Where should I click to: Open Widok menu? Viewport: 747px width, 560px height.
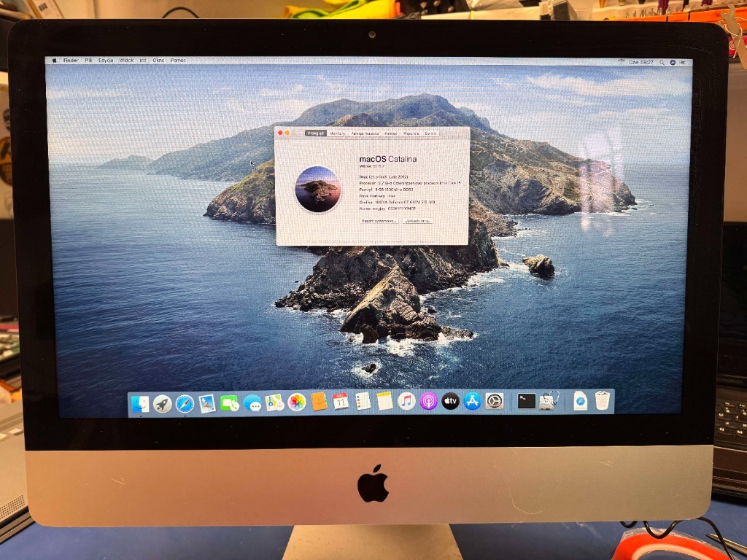point(126,61)
